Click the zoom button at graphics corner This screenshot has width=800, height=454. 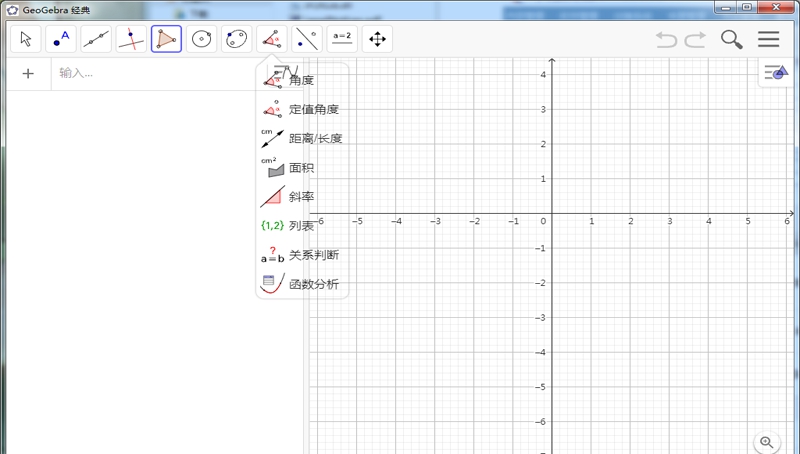tap(766, 442)
